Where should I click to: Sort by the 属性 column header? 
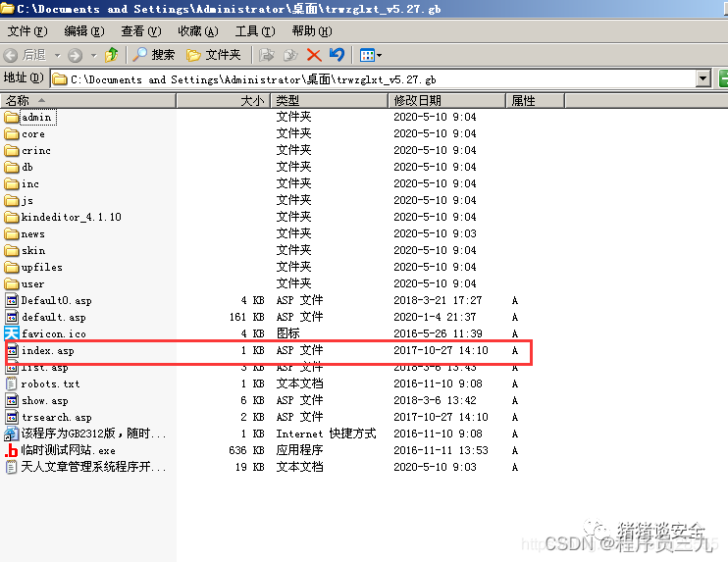pyautogui.click(x=535, y=100)
